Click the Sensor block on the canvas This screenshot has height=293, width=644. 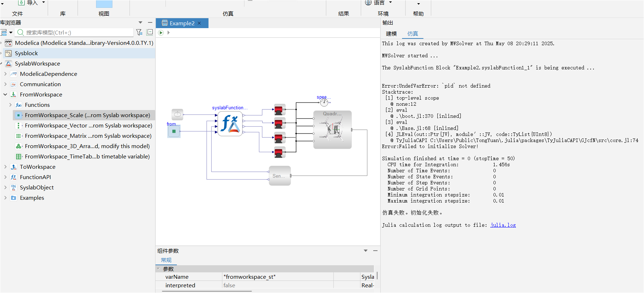tap(280, 176)
